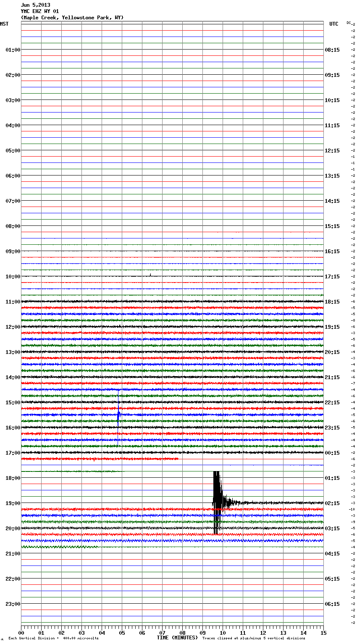This screenshot has height=644, width=357.
Task: Click the 03:00 MST row label
Action: pos(13,100)
